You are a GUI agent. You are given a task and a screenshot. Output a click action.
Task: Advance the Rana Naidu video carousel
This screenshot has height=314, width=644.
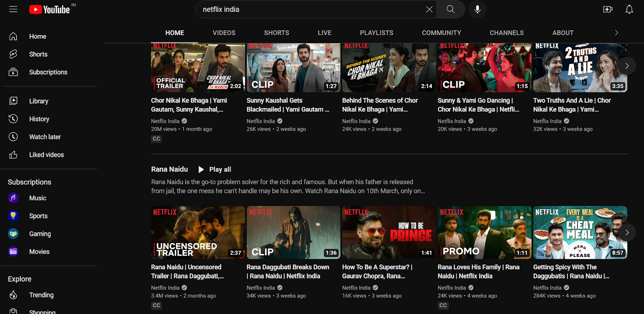click(627, 233)
